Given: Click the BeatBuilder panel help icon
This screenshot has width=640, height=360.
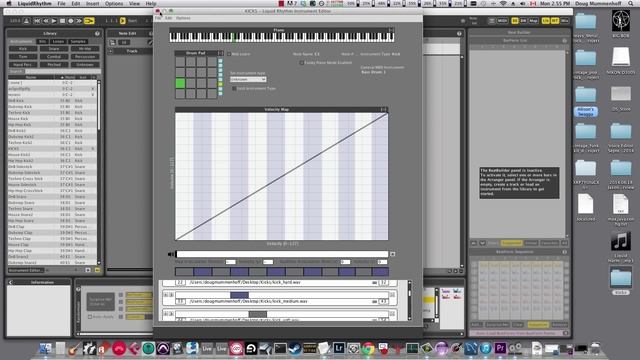Looking at the screenshot, I should click(x=564, y=41).
